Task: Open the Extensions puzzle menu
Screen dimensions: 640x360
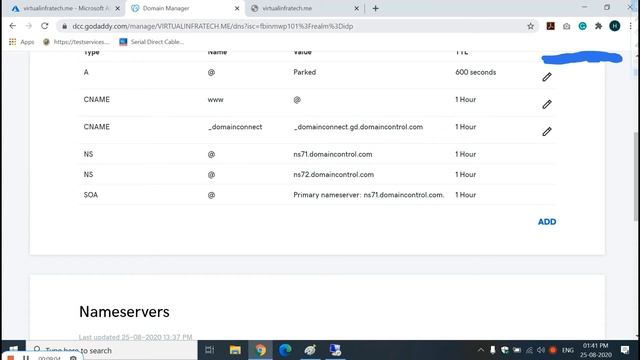Action: click(598, 26)
